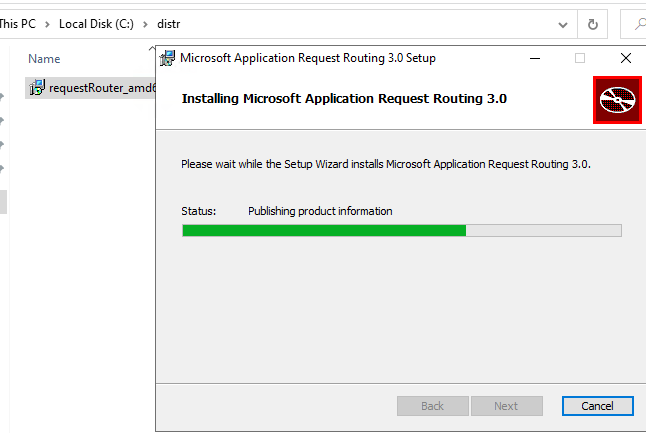Click the Explorer search box
Image resolution: width=646 pixels, height=433 pixels.
coord(633,24)
